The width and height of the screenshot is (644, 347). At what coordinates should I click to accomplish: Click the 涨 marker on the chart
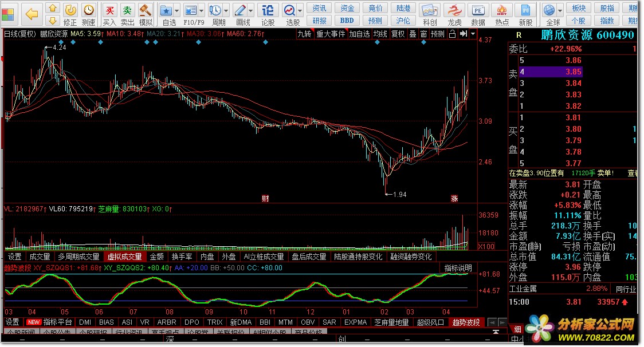455,199
